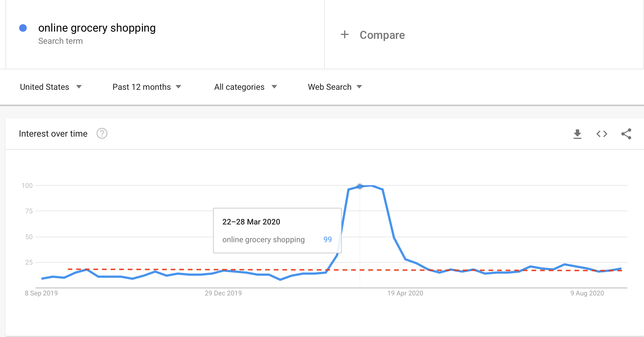Screen dimensions: 644x337
Task: Click the Compare button
Action: point(373,35)
